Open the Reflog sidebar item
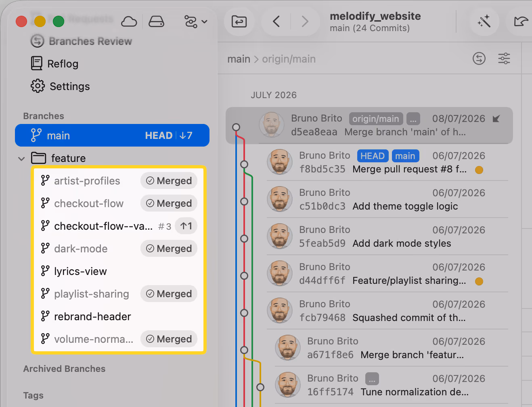Screen dimensions: 532x407 pyautogui.click(x=54, y=64)
